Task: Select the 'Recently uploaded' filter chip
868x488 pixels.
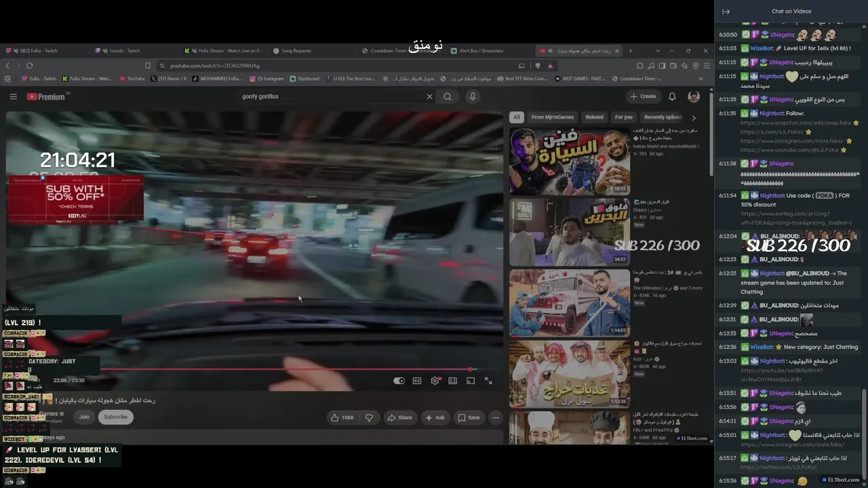Action: (x=663, y=117)
